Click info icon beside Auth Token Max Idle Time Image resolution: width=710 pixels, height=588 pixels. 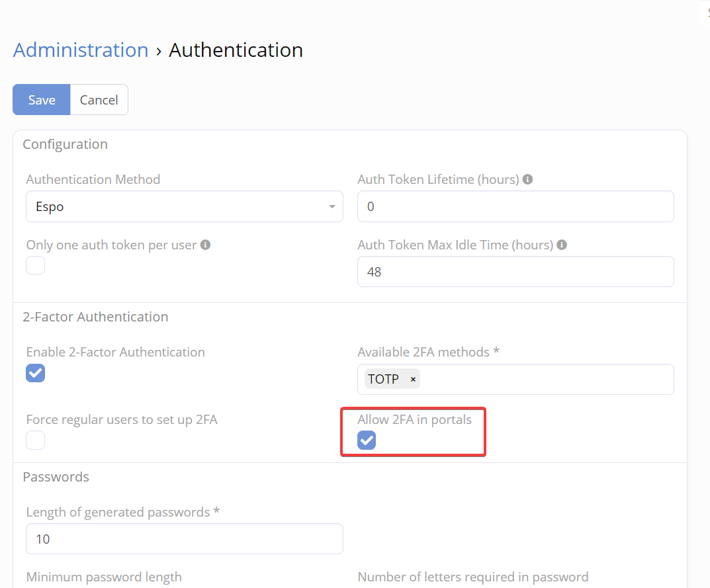pyautogui.click(x=562, y=245)
